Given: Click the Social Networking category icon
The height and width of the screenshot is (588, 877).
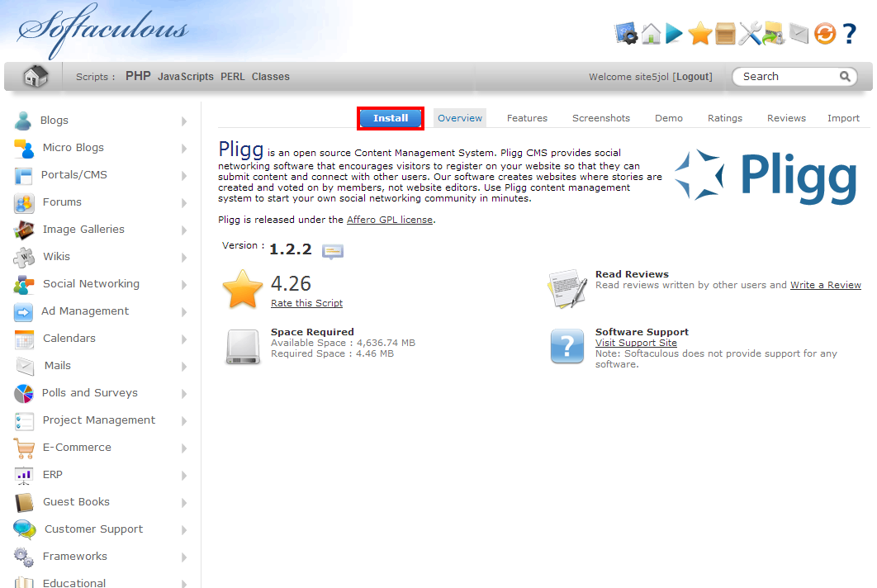Looking at the screenshot, I should point(24,285).
